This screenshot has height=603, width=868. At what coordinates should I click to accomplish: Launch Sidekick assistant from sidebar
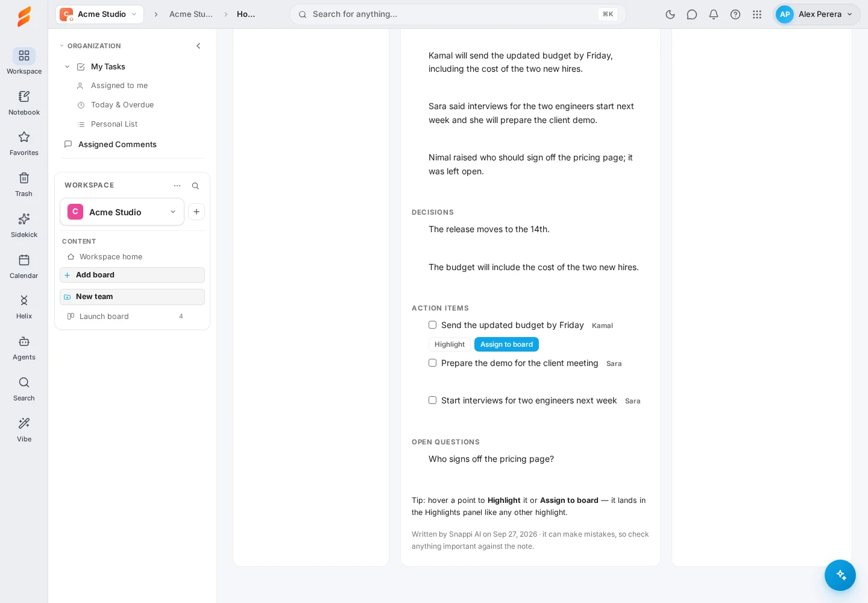coord(24,226)
